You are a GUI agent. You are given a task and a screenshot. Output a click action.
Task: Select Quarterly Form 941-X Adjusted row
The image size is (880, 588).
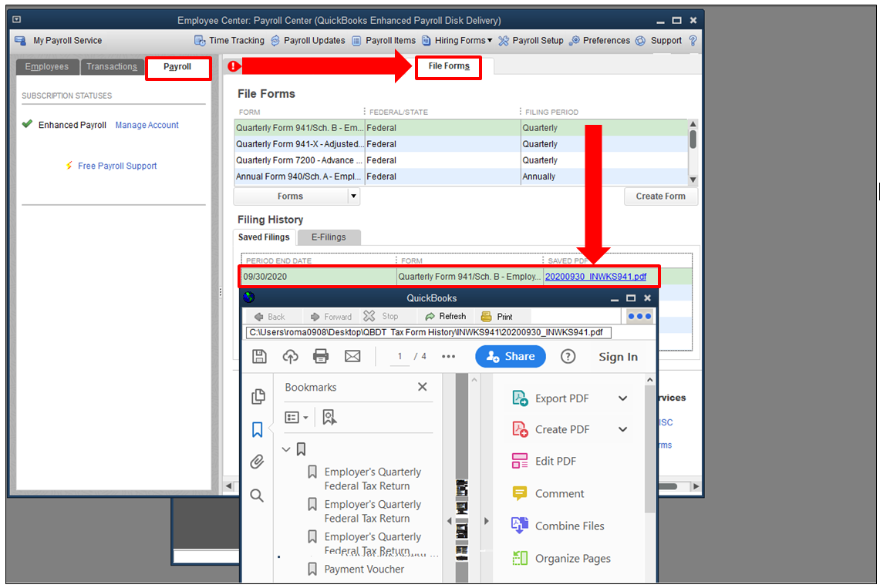point(460,144)
